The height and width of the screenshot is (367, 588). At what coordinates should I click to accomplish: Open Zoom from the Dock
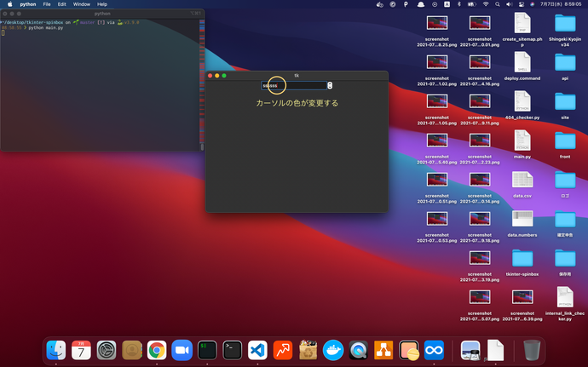(x=182, y=350)
